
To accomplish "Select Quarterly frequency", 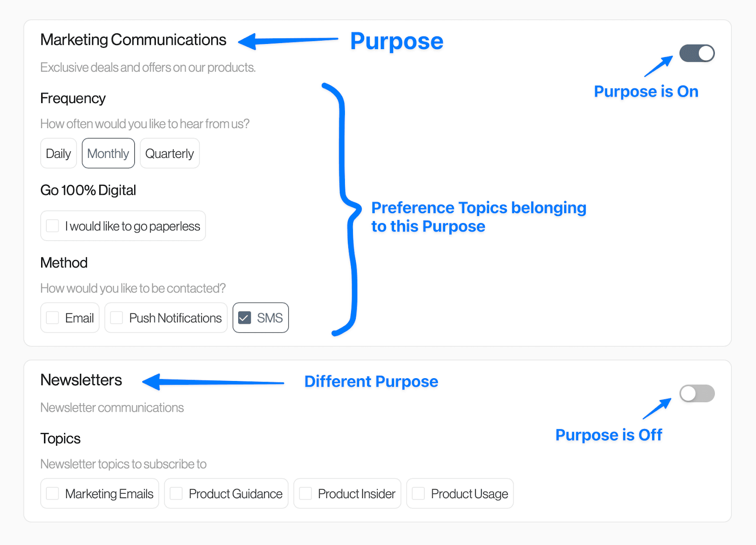I will pyautogui.click(x=169, y=153).
